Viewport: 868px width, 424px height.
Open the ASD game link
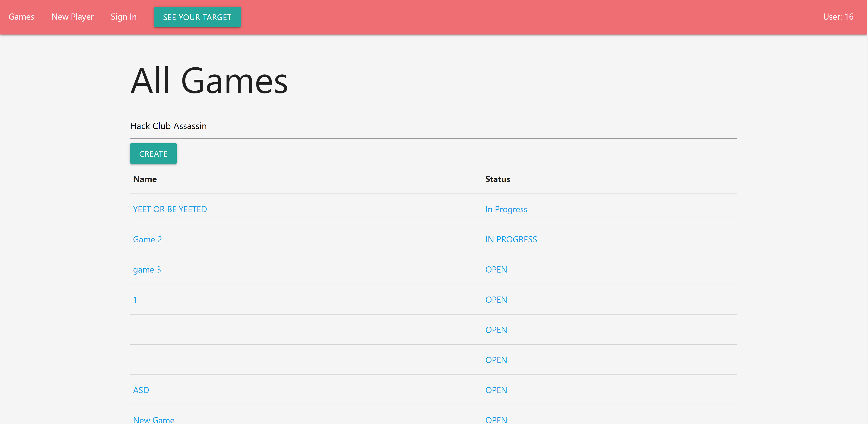pos(141,390)
